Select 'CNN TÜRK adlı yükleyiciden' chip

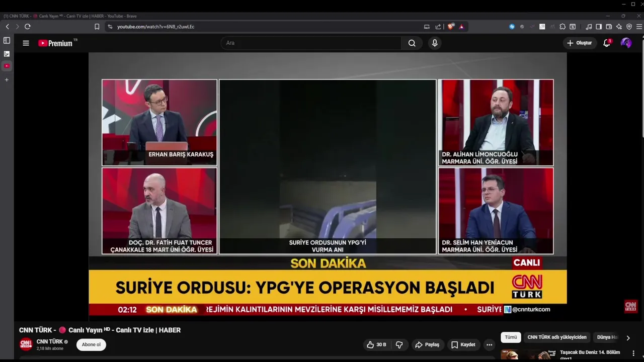(557, 337)
